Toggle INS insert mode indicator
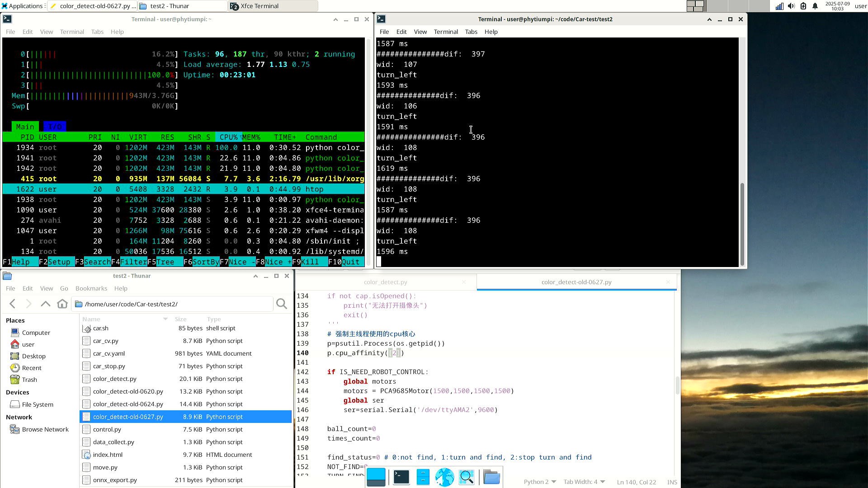 click(x=672, y=482)
